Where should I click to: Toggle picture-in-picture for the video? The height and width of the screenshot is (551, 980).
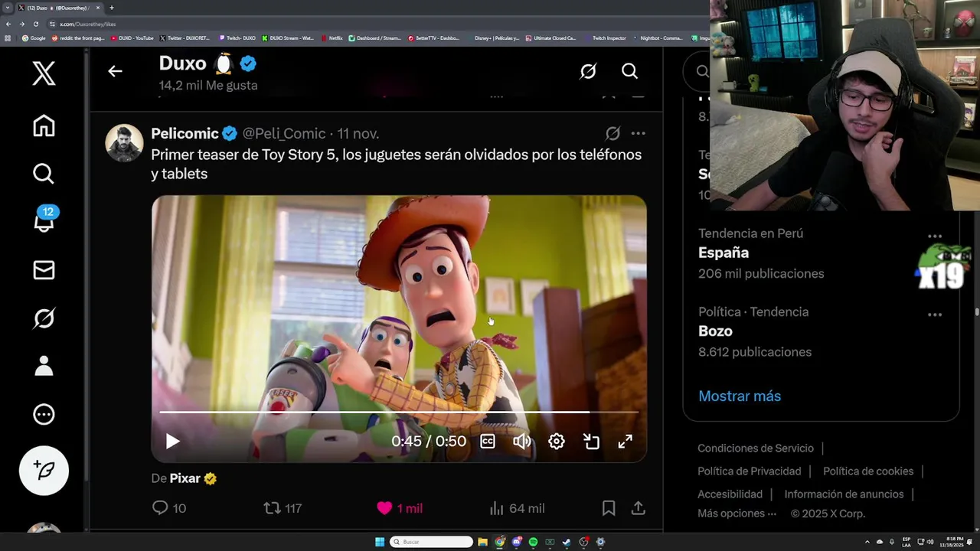pyautogui.click(x=591, y=442)
